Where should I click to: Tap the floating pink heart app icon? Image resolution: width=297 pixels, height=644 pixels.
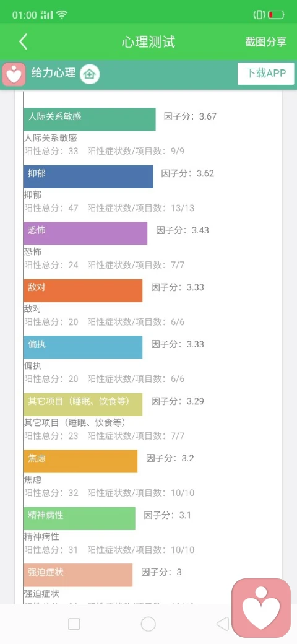pyautogui.click(x=261, y=608)
